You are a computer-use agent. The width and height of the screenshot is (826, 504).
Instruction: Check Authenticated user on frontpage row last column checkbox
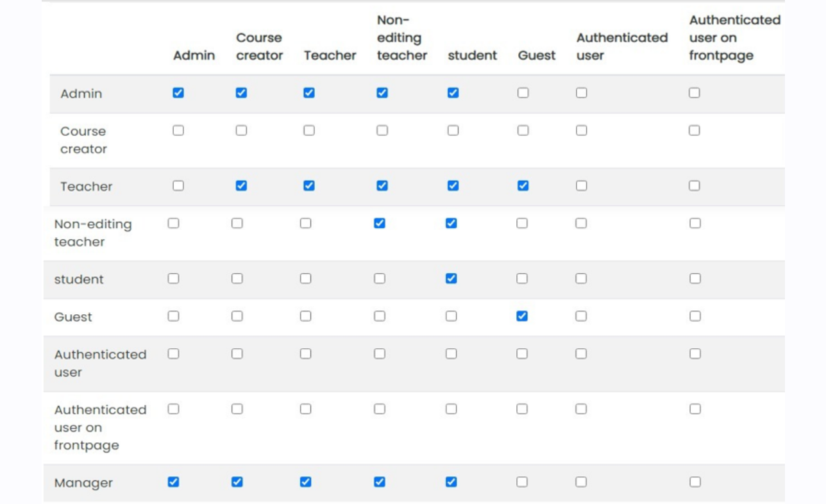click(695, 408)
